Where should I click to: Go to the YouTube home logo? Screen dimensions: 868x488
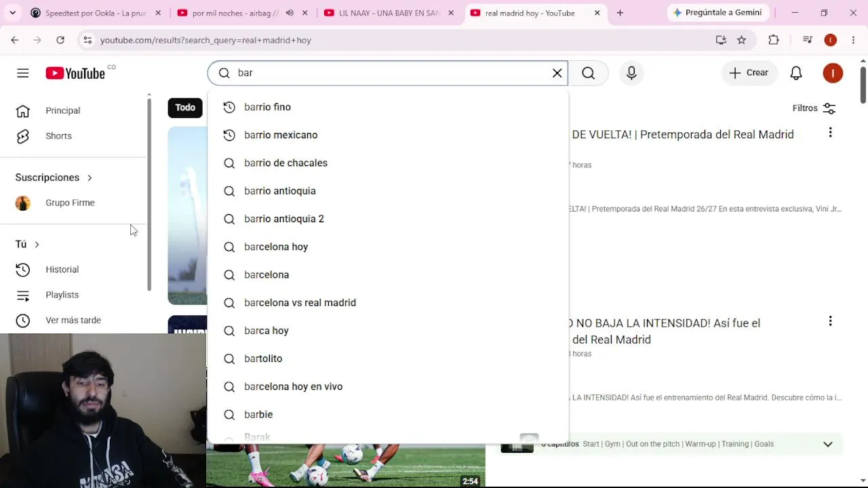tap(75, 73)
